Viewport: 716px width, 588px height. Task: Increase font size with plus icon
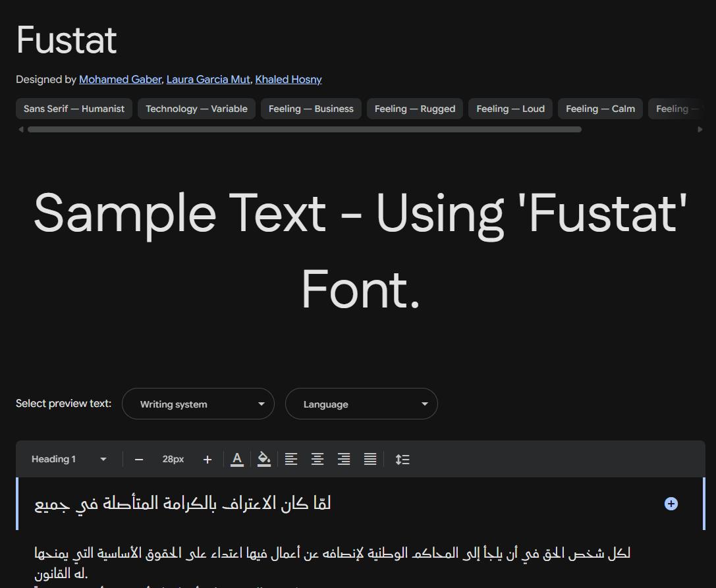[207, 459]
